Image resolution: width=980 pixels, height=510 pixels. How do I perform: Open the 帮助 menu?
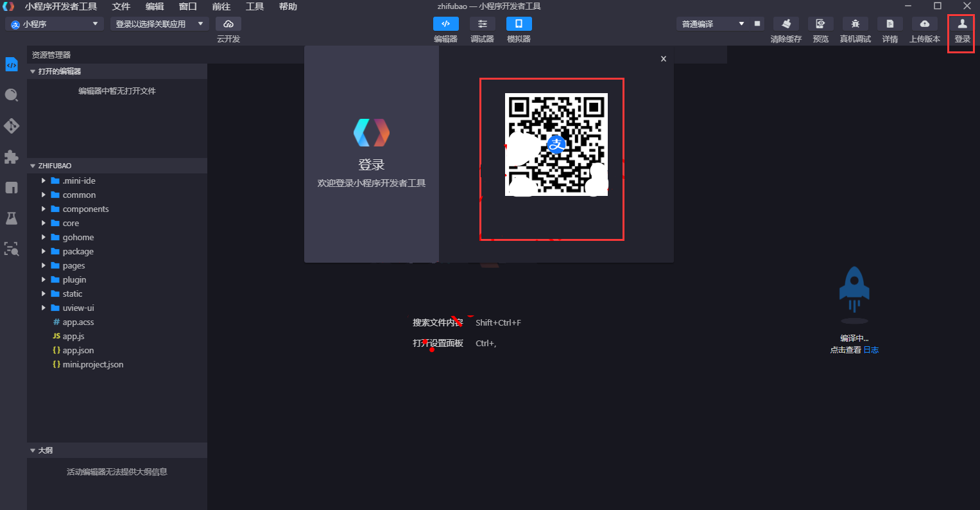[x=288, y=6]
